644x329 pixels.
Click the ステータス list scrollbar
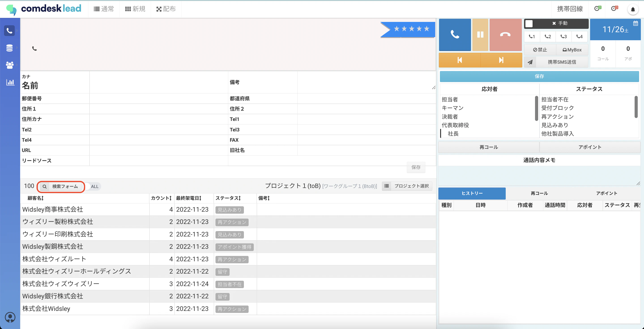[636, 107]
